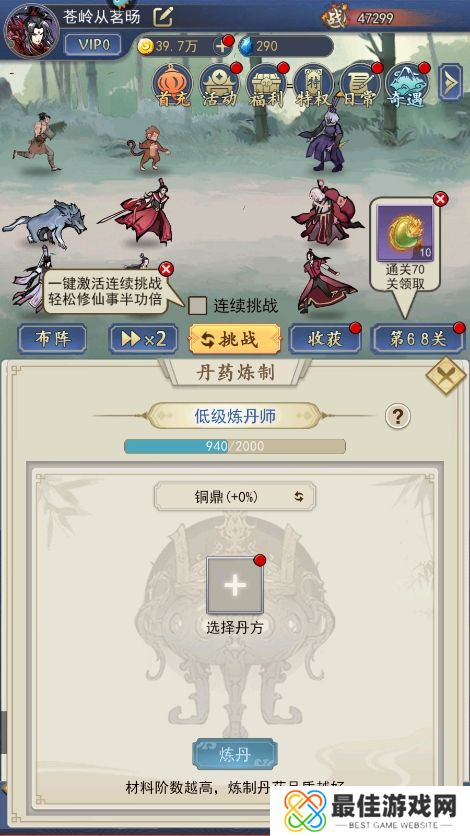This screenshot has height=836, width=470.
Task: Open the 日常 daily tasks icon
Action: tap(360, 86)
